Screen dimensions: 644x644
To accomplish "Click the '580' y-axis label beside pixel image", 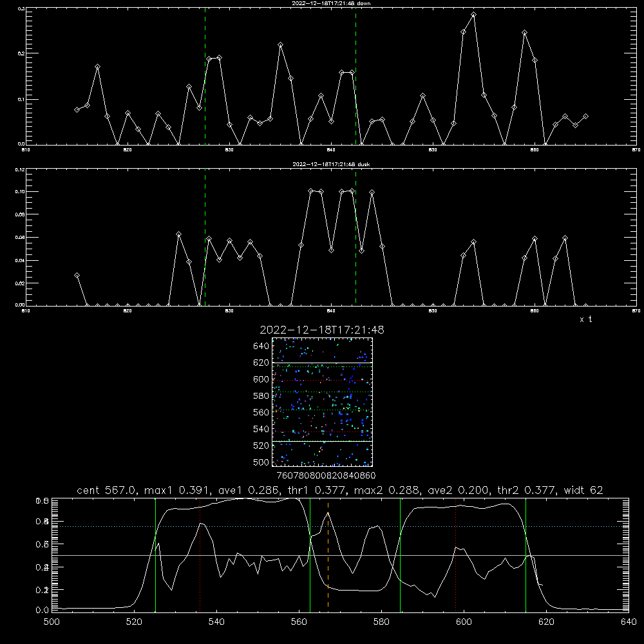I will (261, 396).
